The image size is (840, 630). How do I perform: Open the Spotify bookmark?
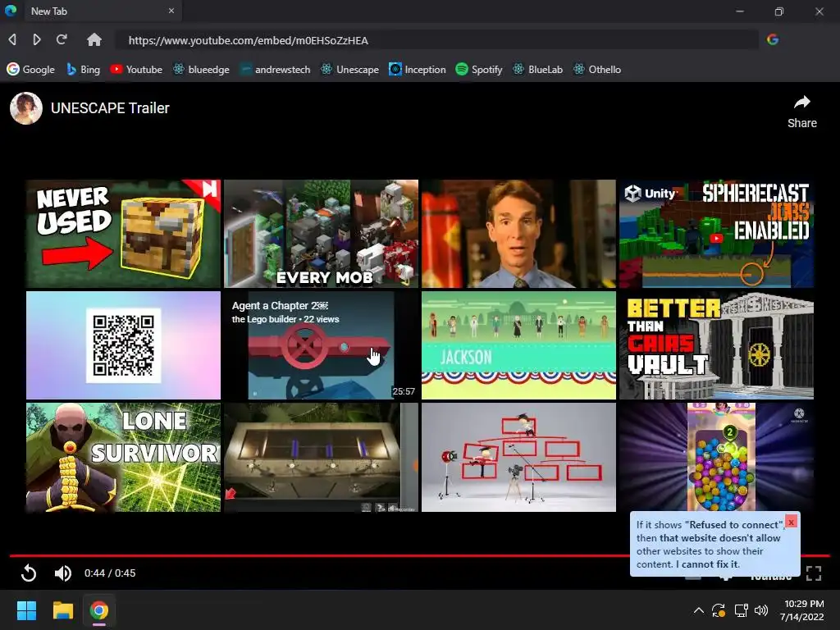479,69
